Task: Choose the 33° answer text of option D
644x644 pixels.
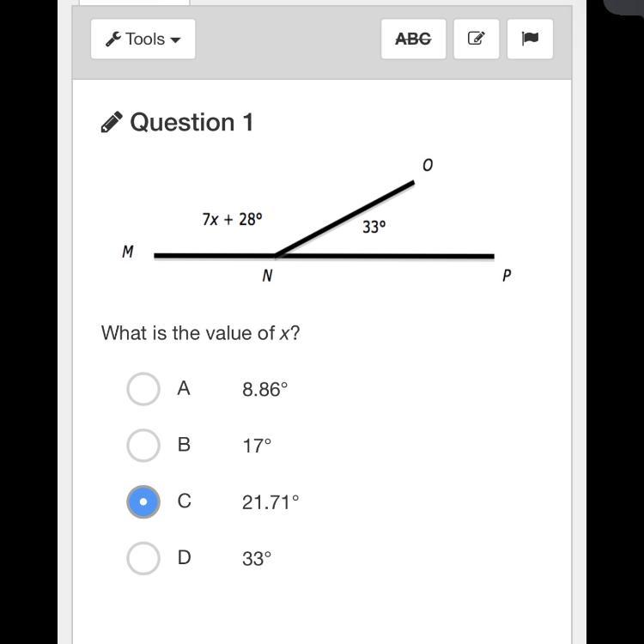Action: coord(257,559)
